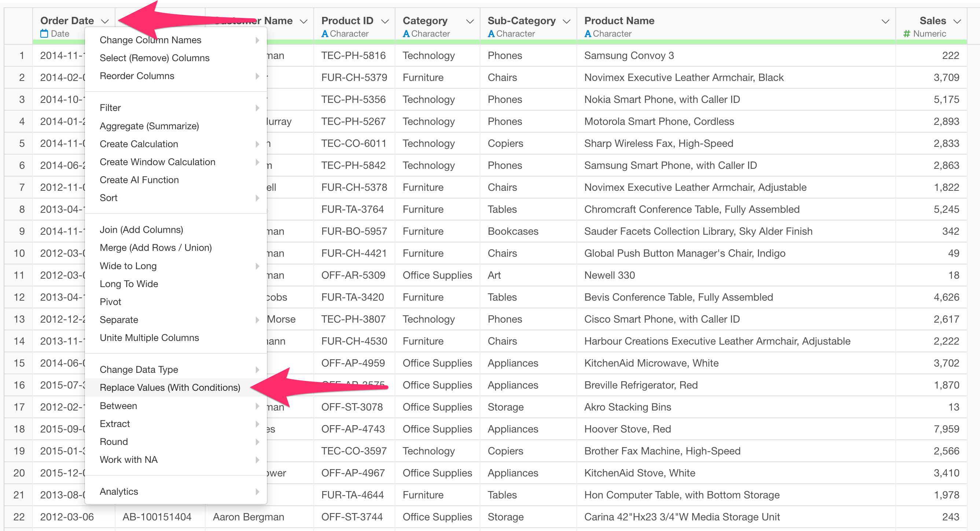Click the Sales numeric hash icon
980x531 pixels.
pos(907,34)
